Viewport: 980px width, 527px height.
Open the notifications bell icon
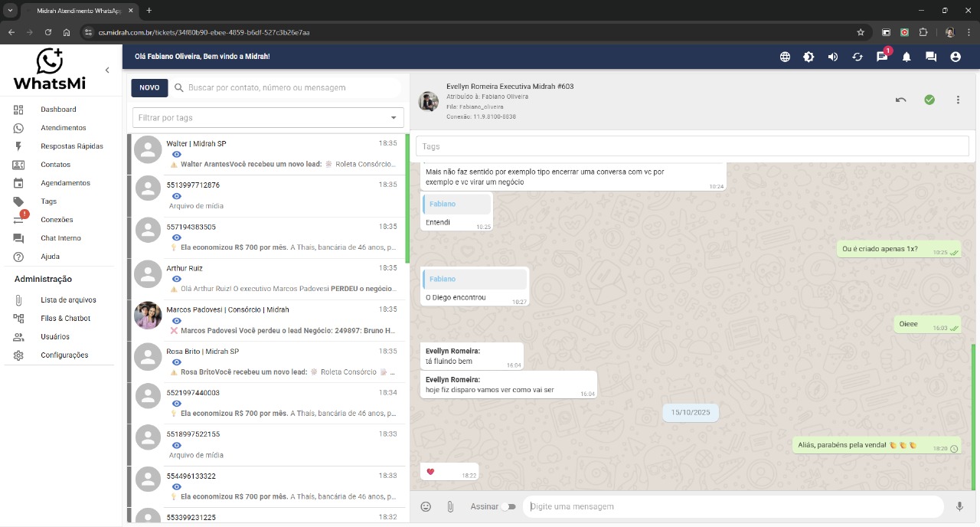[x=906, y=57]
